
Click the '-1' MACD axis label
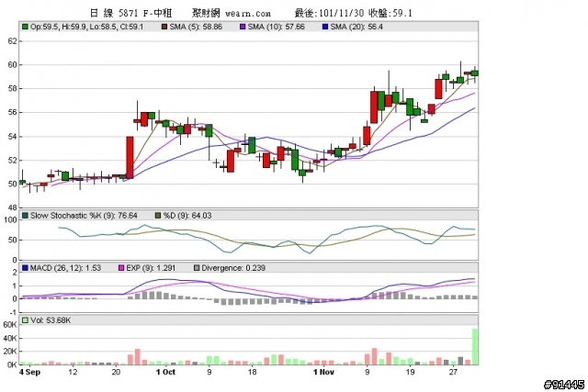pyautogui.click(x=13, y=312)
